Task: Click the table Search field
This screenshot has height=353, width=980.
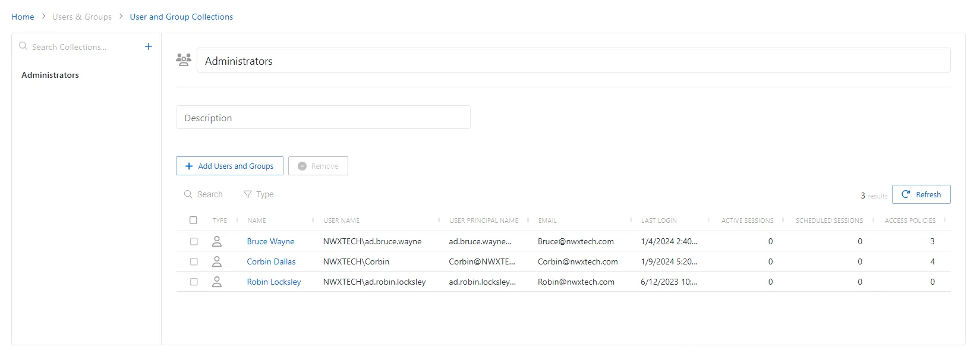Action: click(210, 194)
